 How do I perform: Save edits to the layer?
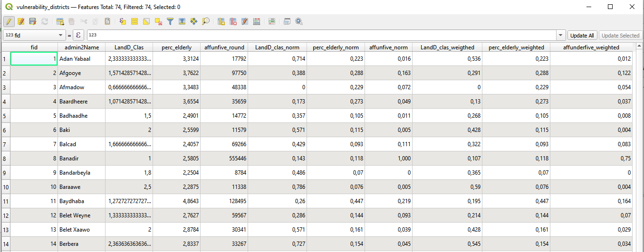(x=33, y=21)
